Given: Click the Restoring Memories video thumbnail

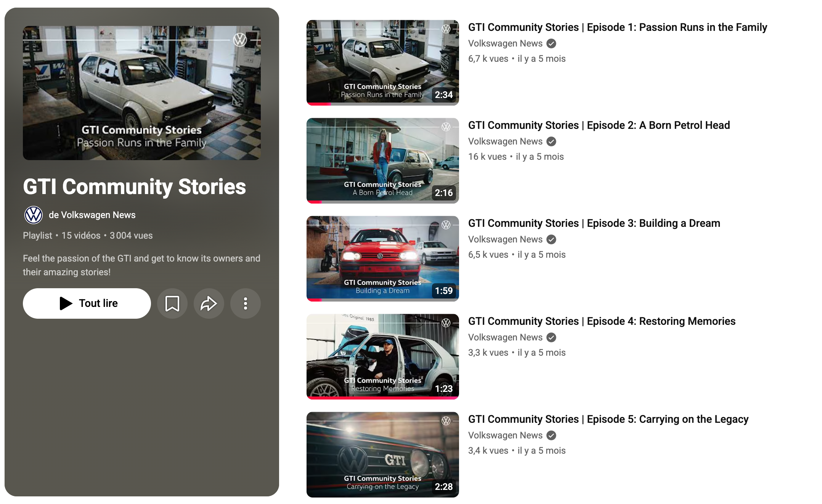Looking at the screenshot, I should click(383, 357).
